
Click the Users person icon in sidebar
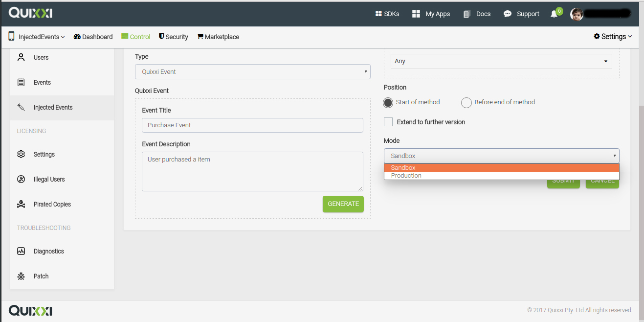pyautogui.click(x=21, y=57)
